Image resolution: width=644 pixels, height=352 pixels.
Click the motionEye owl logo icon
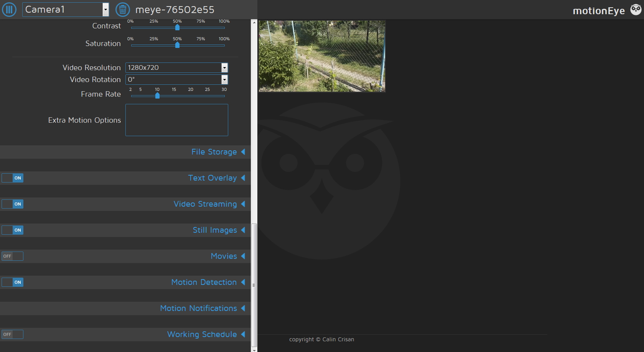click(x=636, y=10)
